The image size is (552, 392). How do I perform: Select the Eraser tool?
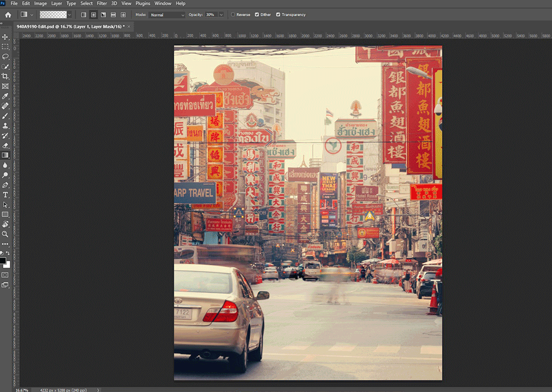(x=5, y=145)
